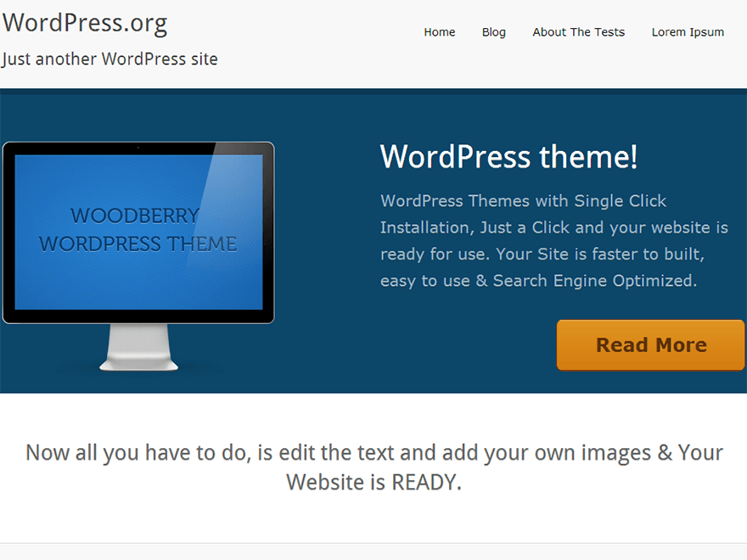Click the horizontal divider line below the intro

pyautogui.click(x=373, y=543)
